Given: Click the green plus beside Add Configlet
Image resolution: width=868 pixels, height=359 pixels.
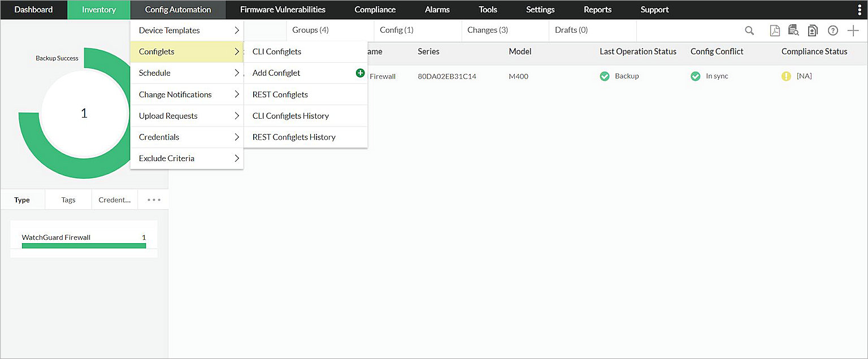Looking at the screenshot, I should click(360, 73).
